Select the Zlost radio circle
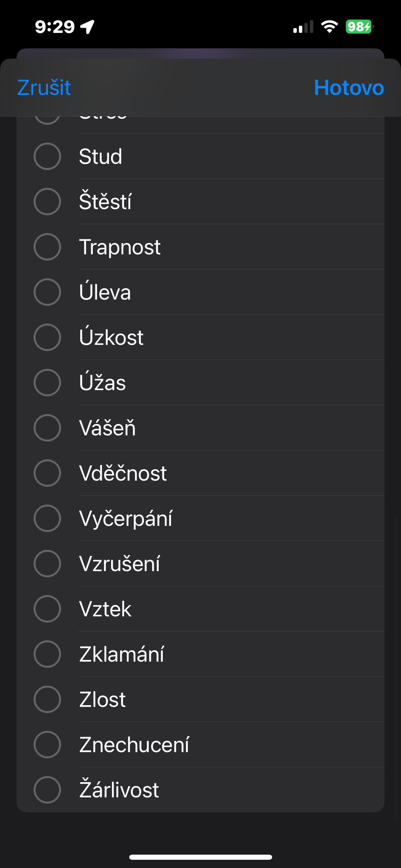The width and height of the screenshot is (401, 868). coord(47,699)
